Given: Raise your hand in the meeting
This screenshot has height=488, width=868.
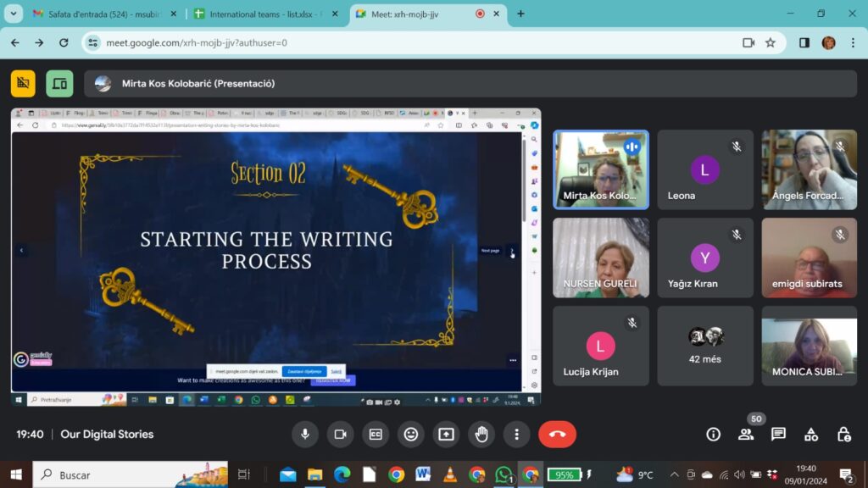Looking at the screenshot, I should coord(481,434).
